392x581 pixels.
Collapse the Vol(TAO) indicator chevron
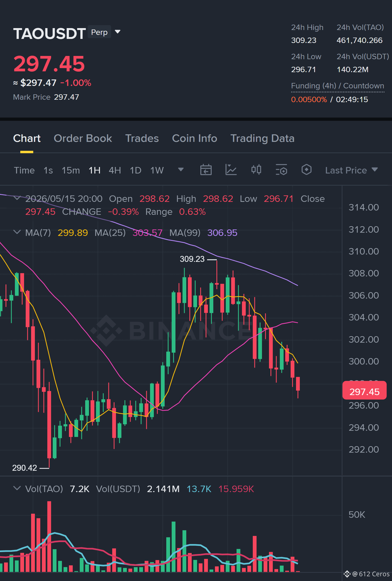[17, 488]
